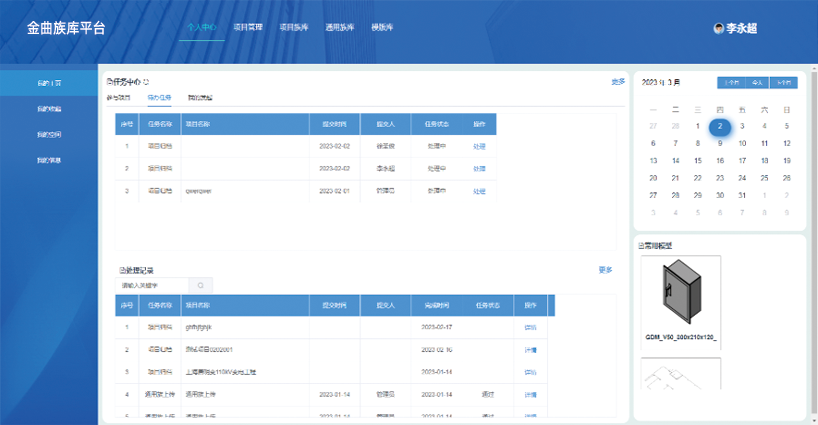Viewport: 818px width, 425px height.
Task: Click the user avatar icon beside 李永超
Action: [x=718, y=29]
